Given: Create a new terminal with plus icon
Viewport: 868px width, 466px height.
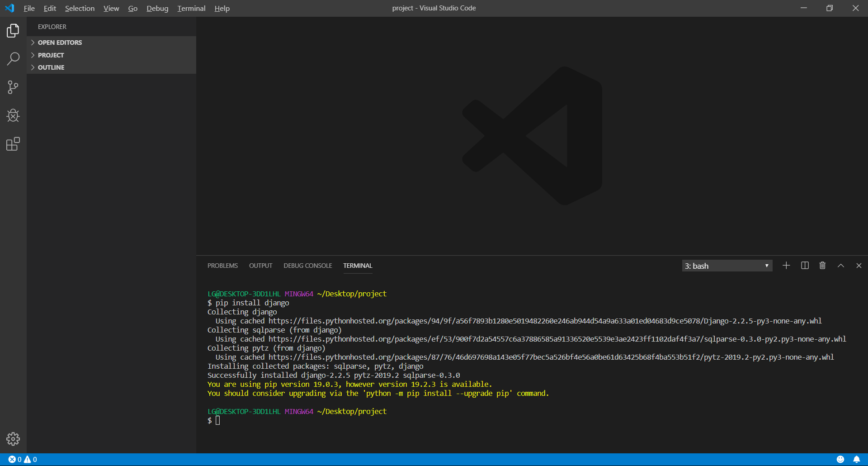Looking at the screenshot, I should click(x=786, y=266).
